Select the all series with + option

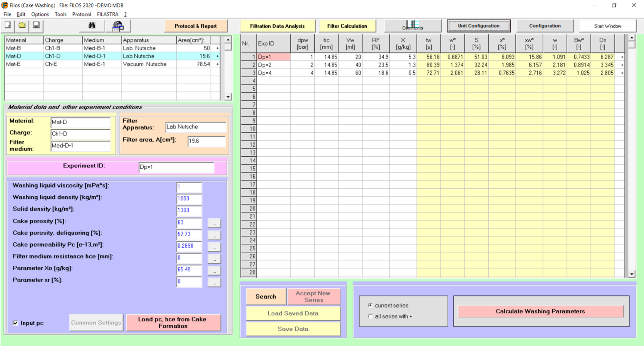click(x=370, y=316)
